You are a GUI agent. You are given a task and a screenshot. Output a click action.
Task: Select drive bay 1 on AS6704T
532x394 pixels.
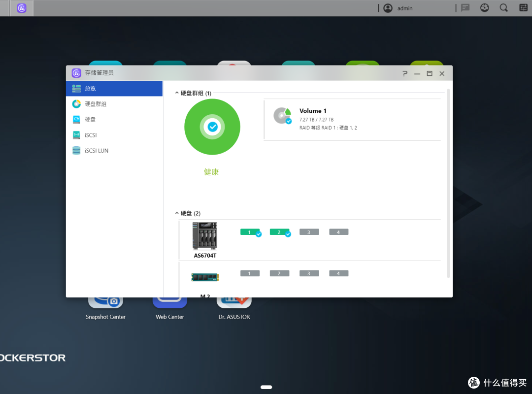(250, 232)
